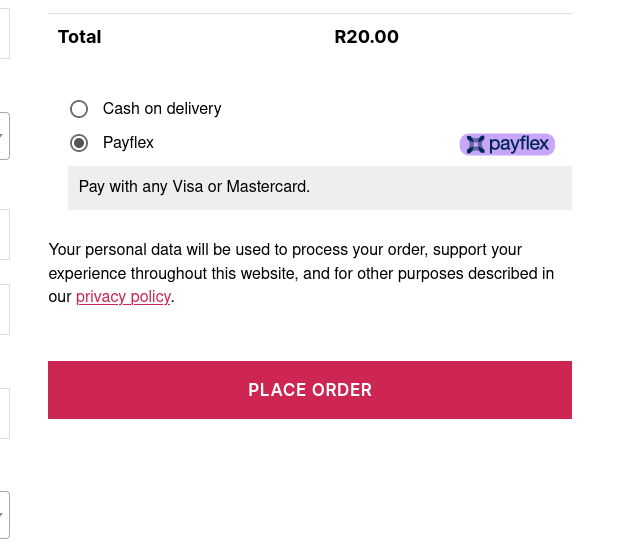
Task: Click the partial field left of Place Order button
Action: click(4, 414)
